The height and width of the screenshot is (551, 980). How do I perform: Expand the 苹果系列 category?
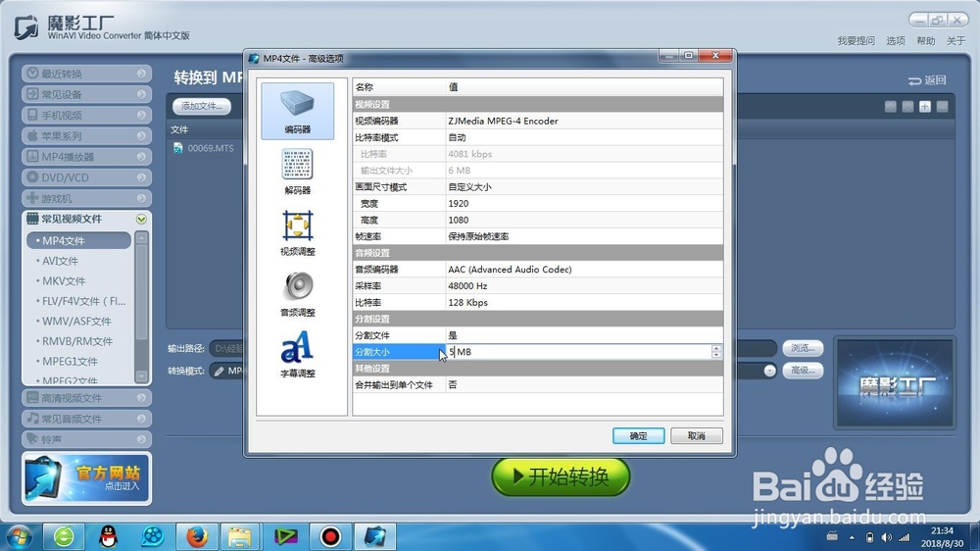(86, 135)
